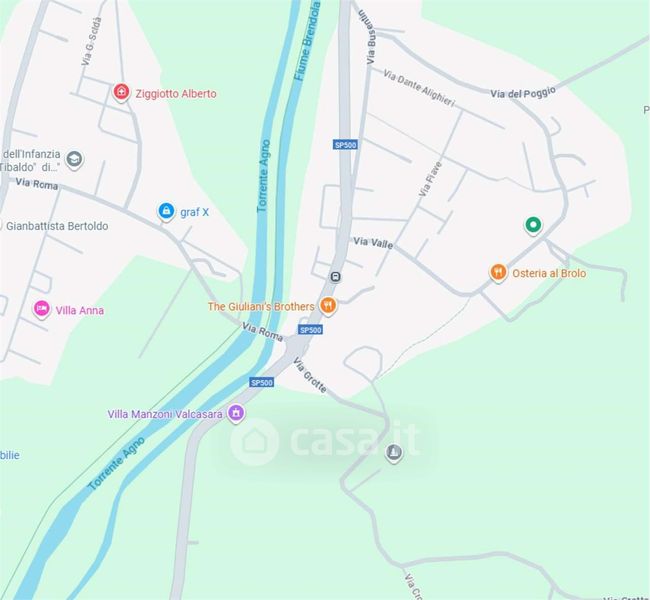Click the Villa Anna text label
Viewport: 650px width, 600px height.
[x=80, y=311]
